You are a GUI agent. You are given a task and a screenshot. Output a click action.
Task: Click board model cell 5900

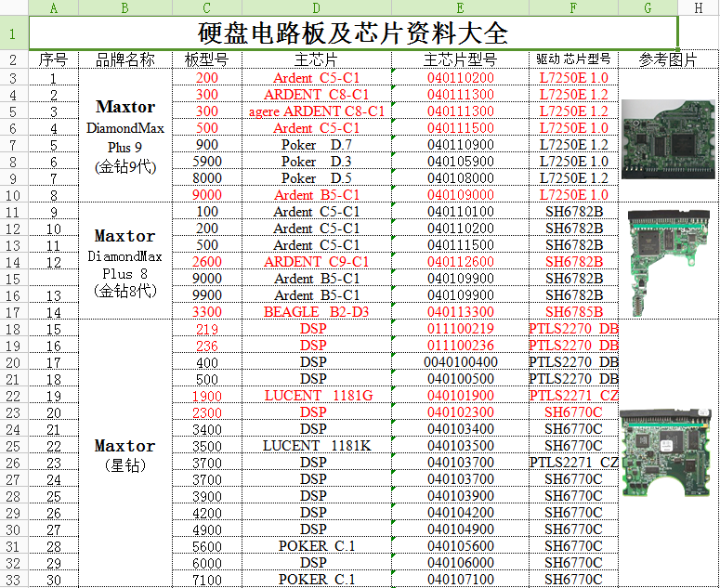[x=207, y=162]
